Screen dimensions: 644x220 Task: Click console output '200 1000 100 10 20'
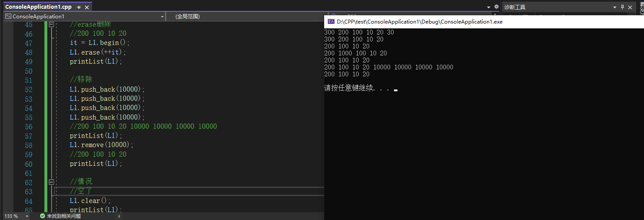356,53
